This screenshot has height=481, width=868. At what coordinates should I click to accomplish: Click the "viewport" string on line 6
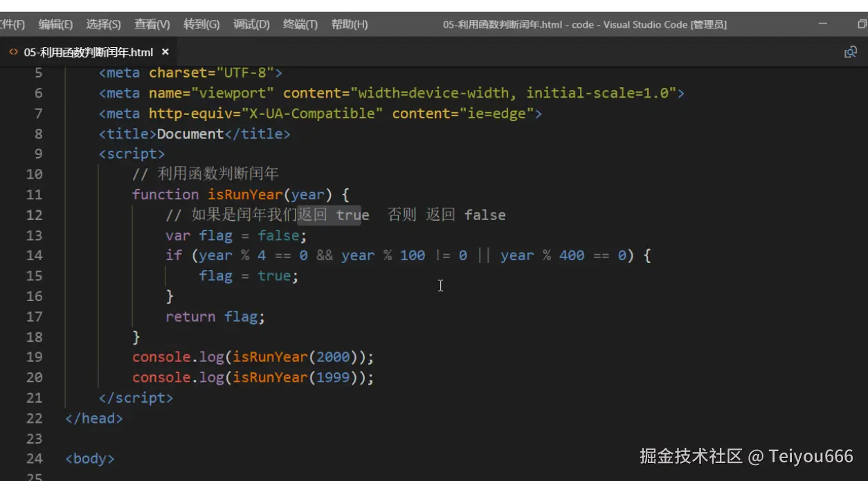click(x=233, y=93)
